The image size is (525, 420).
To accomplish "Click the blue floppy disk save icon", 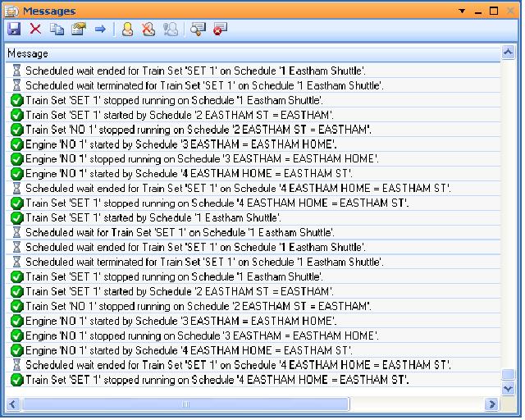I will click(x=14, y=30).
